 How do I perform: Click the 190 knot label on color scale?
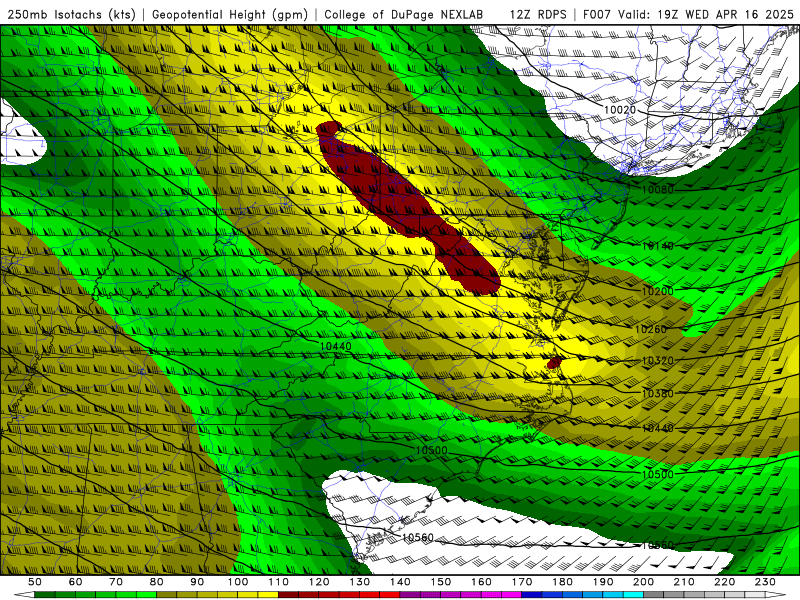coord(603,582)
